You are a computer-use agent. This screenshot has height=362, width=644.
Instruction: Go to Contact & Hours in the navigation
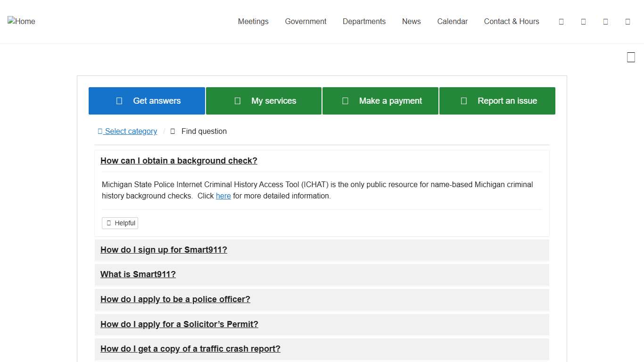click(512, 22)
